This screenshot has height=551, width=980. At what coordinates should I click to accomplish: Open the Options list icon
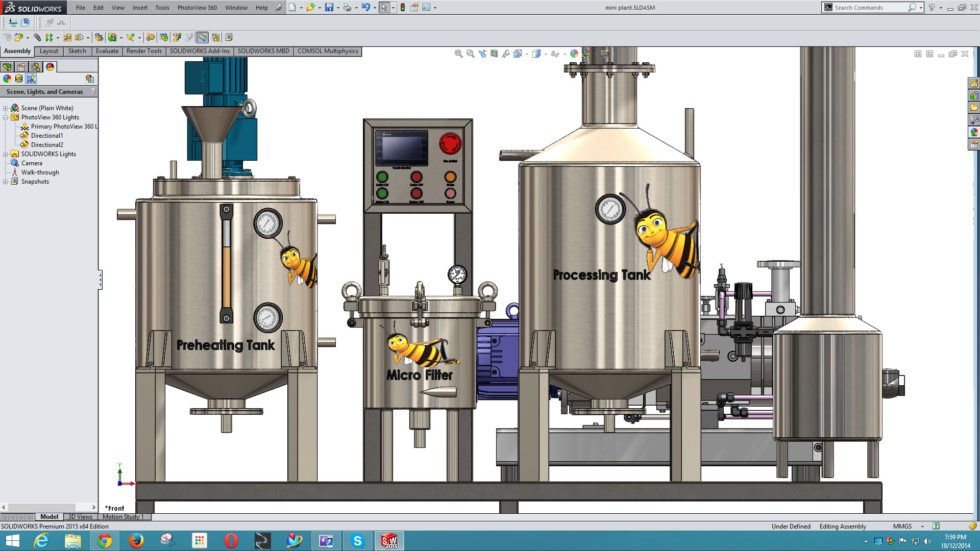point(426,8)
